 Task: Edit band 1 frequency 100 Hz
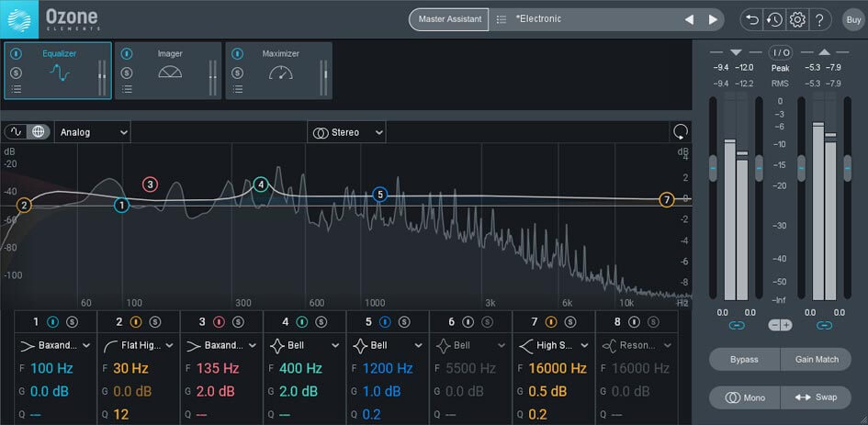(51, 368)
